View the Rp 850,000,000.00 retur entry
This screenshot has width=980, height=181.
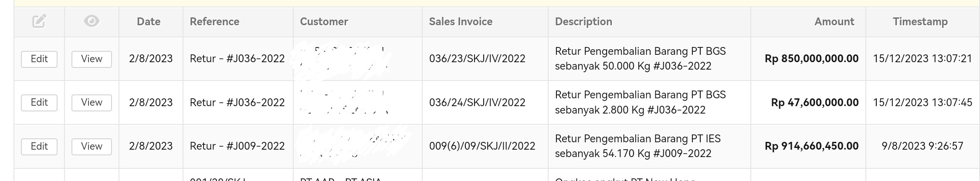pos(92,59)
